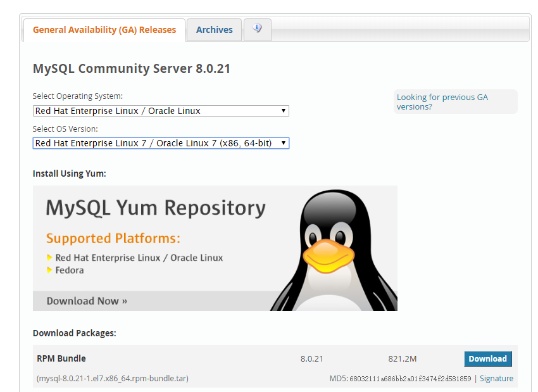Click the Operating System dropdown arrow
Image resolution: width=538 pixels, height=392 pixels.
pos(283,111)
